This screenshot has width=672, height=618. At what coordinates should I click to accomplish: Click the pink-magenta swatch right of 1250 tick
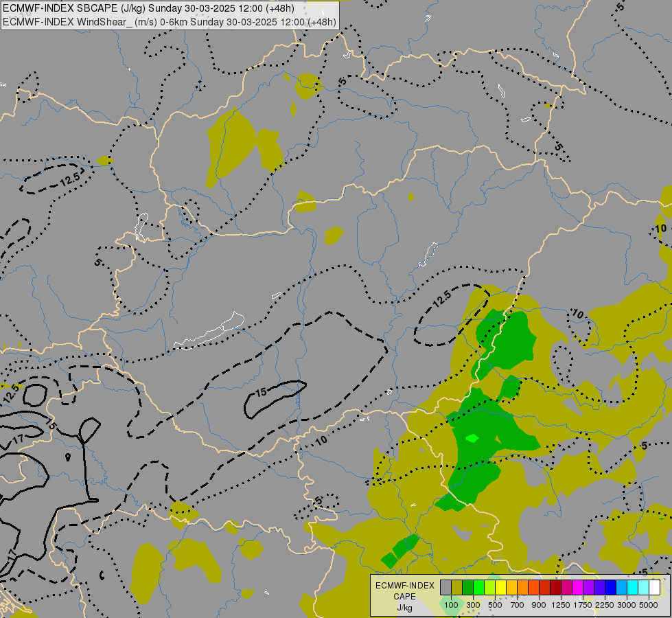coord(567,588)
